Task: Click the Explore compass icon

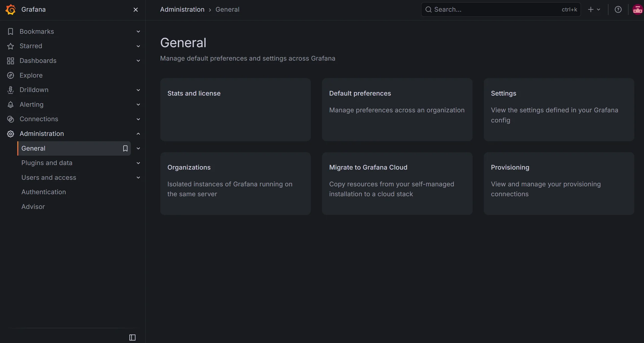Action: [10, 75]
